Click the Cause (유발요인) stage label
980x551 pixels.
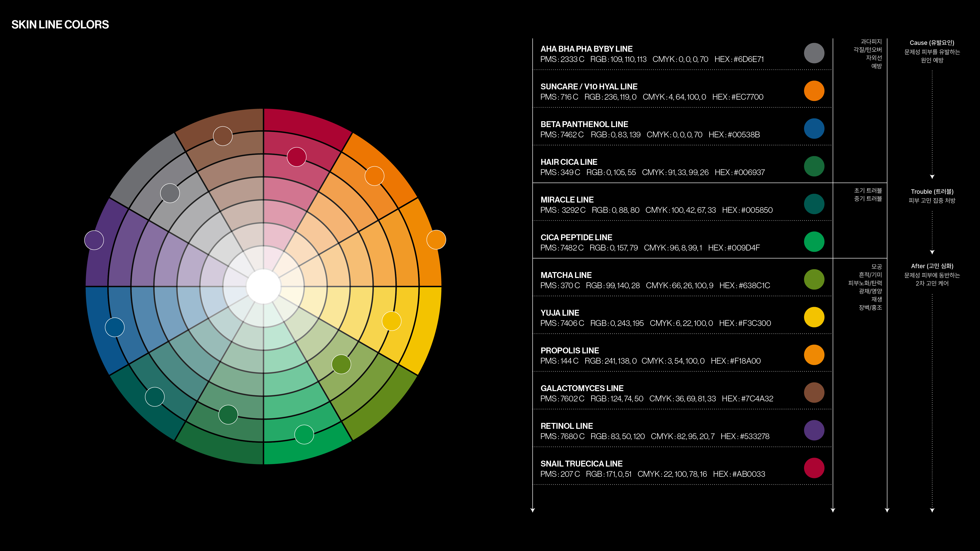[x=932, y=43]
